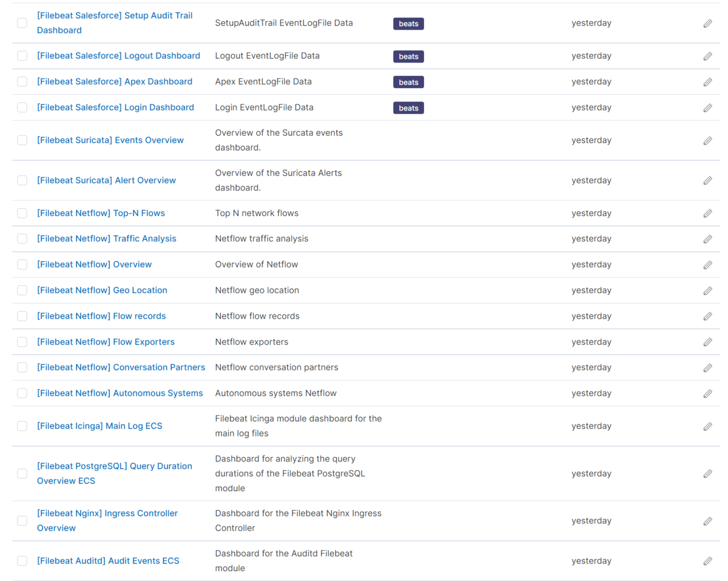Click edit pencil for Salesforce Apex Dashboard
Image resolution: width=728 pixels, height=581 pixels.
click(x=707, y=82)
